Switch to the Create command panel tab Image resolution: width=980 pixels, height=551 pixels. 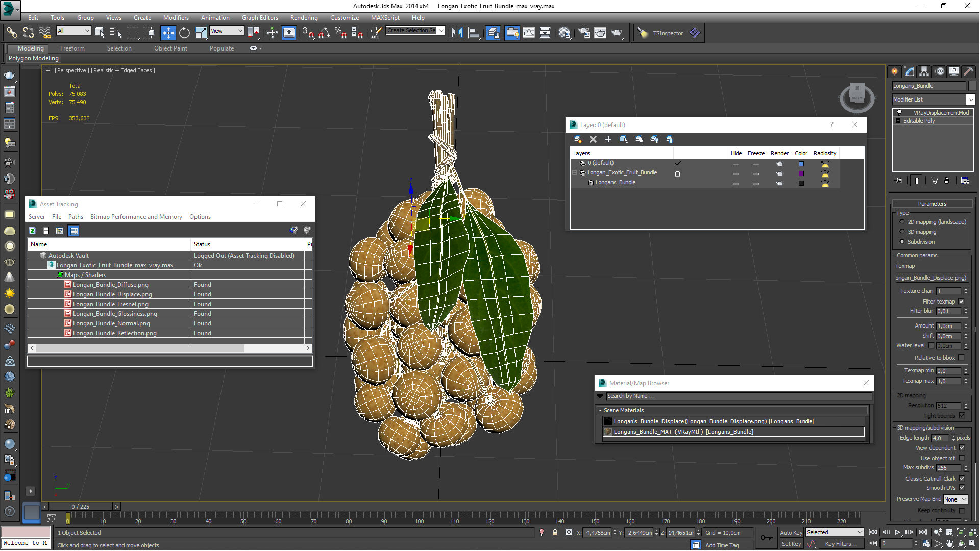895,71
